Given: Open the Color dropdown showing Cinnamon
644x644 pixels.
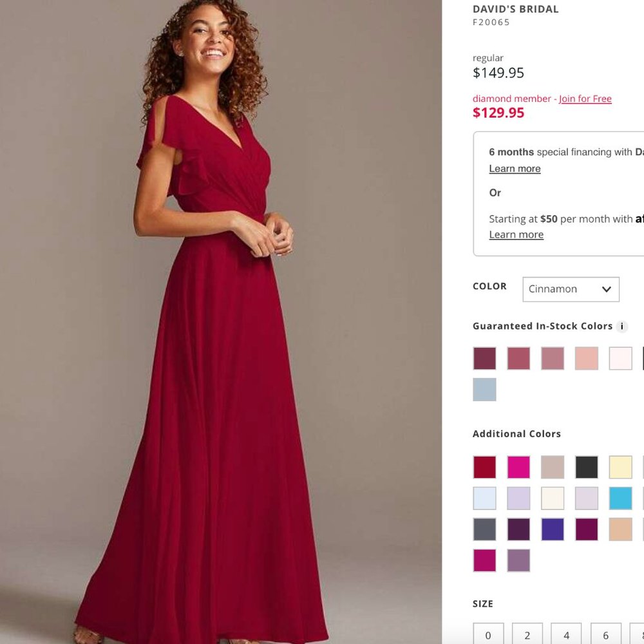Looking at the screenshot, I should coord(570,289).
